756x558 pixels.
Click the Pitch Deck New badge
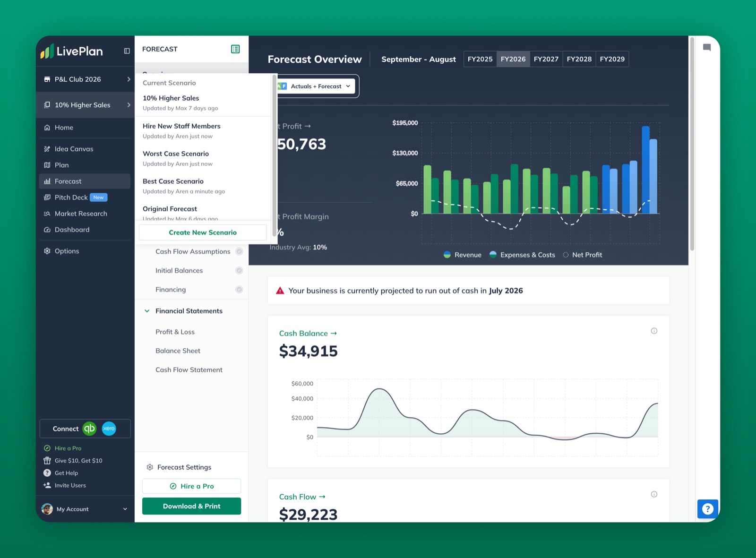(x=98, y=197)
